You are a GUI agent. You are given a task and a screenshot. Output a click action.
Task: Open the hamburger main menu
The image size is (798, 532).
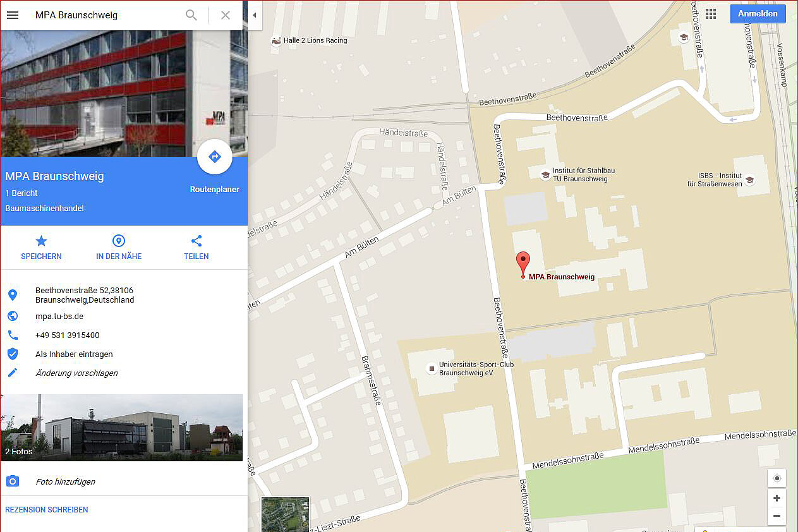tap(13, 15)
